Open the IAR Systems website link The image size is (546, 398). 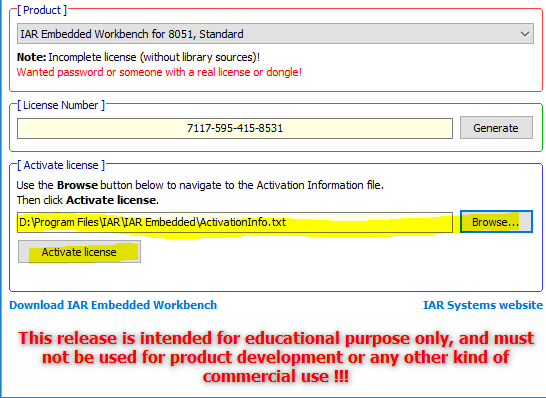(x=483, y=305)
